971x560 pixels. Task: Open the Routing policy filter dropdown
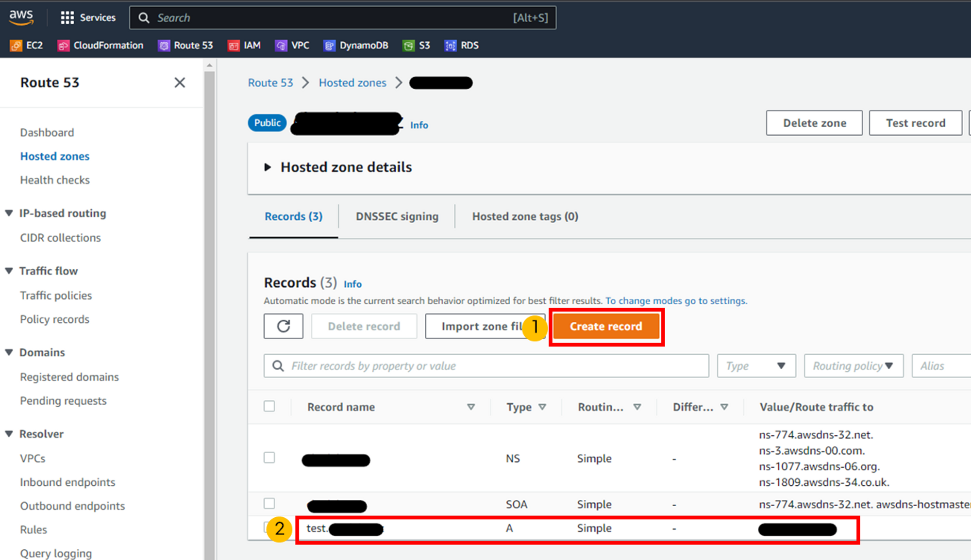(853, 366)
